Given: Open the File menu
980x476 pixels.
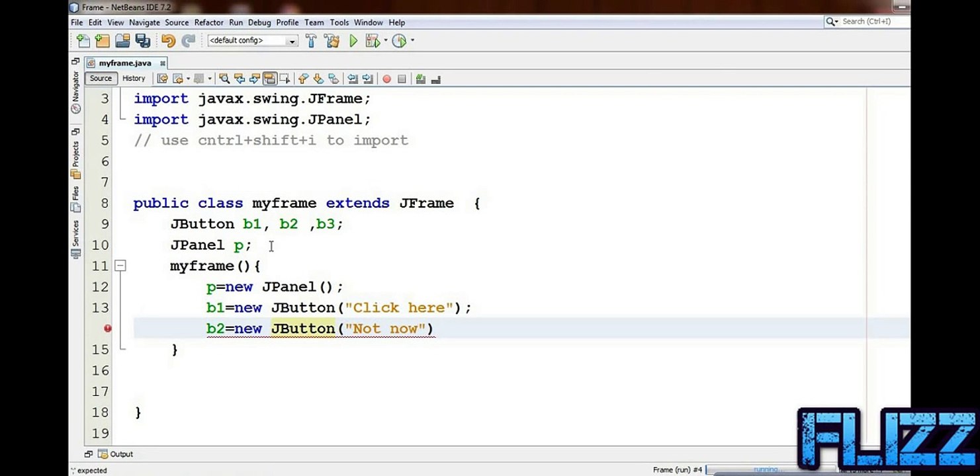Looking at the screenshot, I should point(77,22).
